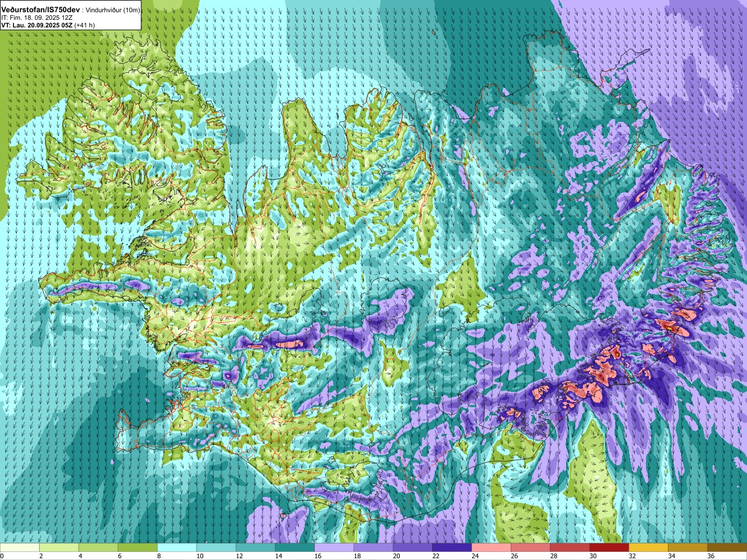Pick the 32–34 yellow legend swatch
Screen dimensions: 747x560
click(x=648, y=548)
